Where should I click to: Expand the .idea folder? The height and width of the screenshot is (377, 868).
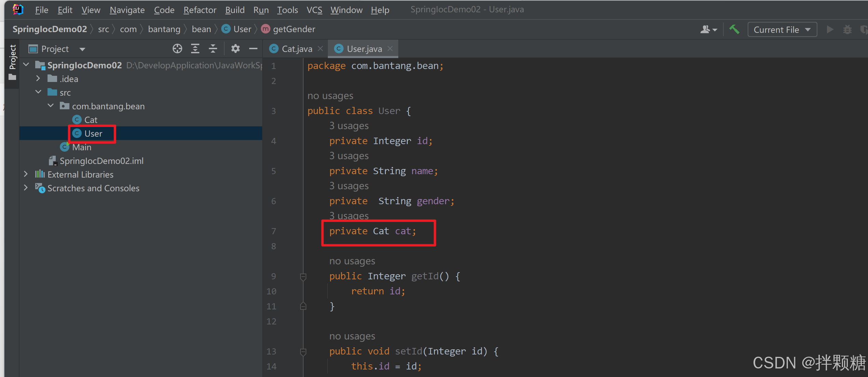(x=38, y=79)
